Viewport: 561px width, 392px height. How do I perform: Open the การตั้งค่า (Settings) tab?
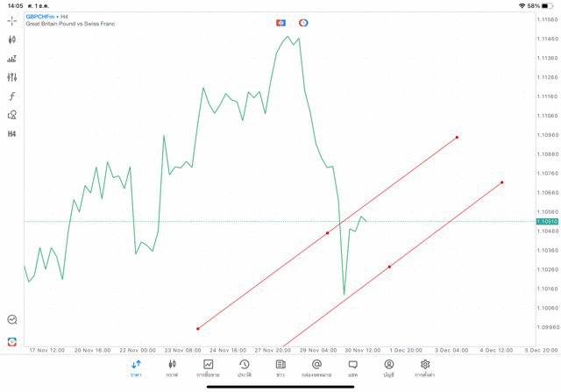425,367
